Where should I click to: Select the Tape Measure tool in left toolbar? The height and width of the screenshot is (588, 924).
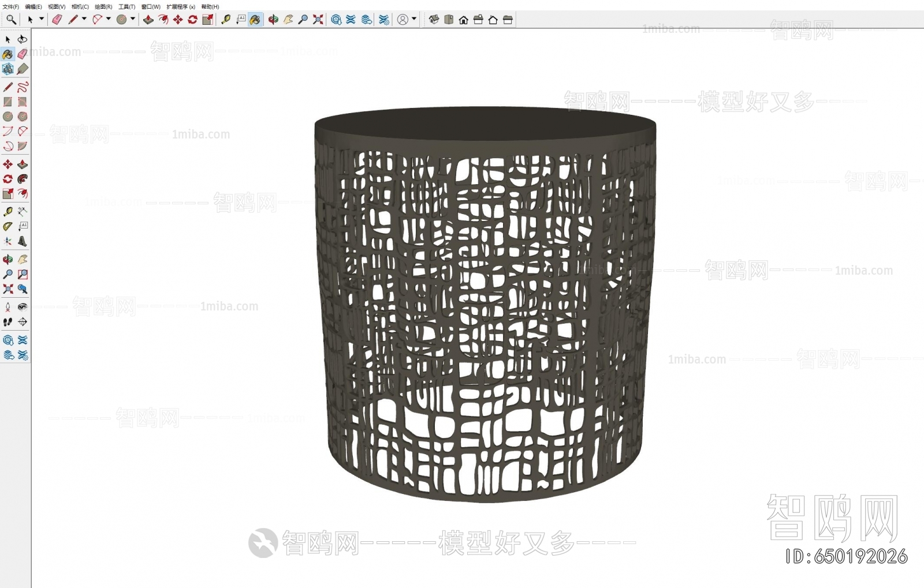[x=8, y=212]
